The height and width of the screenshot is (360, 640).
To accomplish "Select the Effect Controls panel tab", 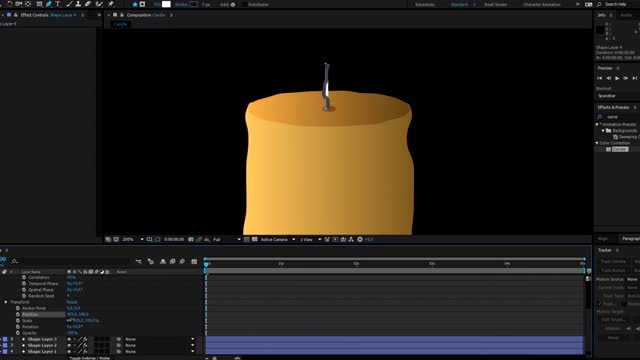I will click(x=48, y=15).
